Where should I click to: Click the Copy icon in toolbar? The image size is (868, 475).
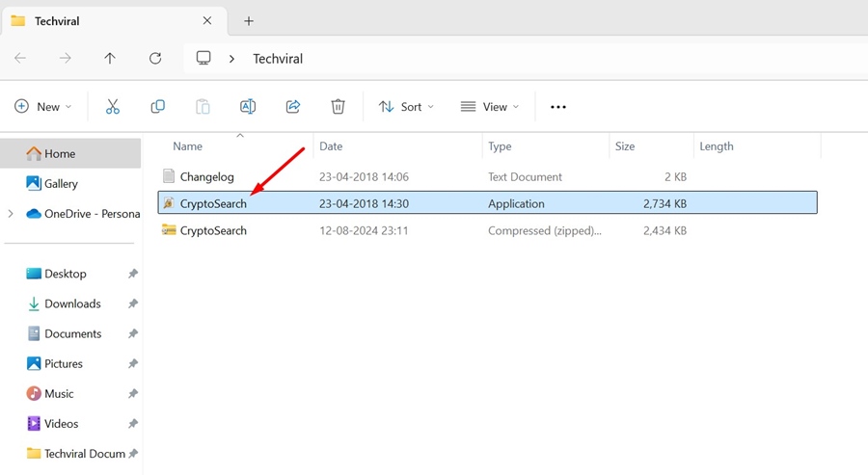tap(158, 107)
